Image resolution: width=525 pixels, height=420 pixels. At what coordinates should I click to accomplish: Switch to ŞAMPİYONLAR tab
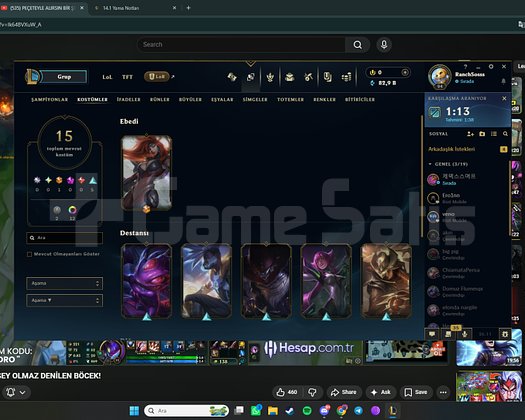50,99
